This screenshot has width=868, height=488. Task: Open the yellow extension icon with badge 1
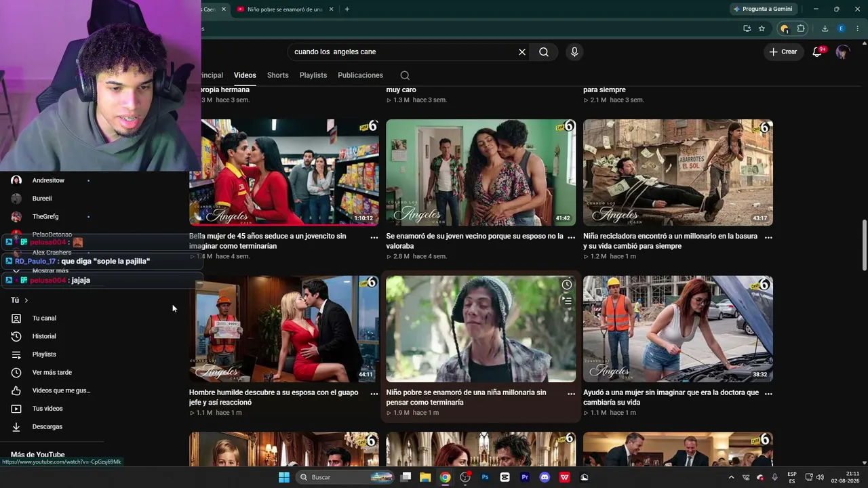(x=785, y=28)
